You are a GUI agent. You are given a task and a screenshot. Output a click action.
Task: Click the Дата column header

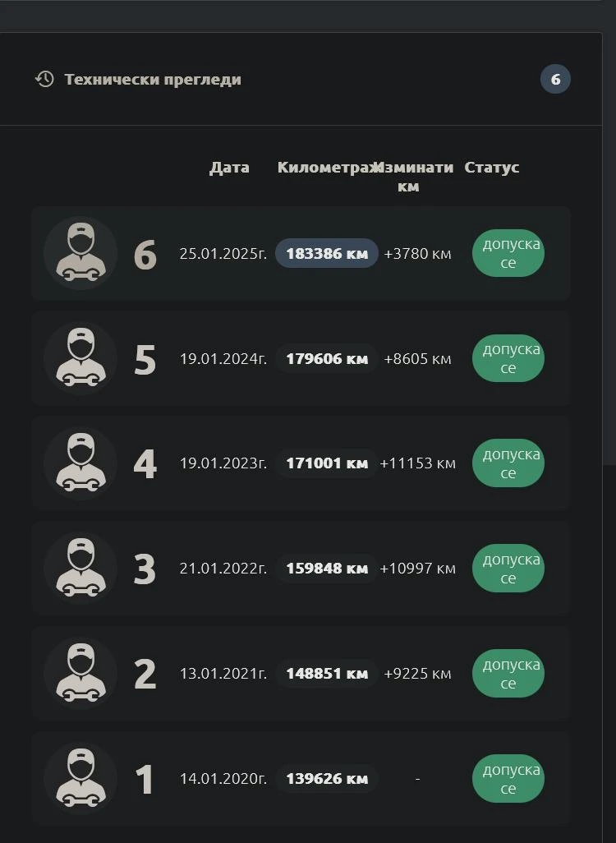[x=229, y=168]
